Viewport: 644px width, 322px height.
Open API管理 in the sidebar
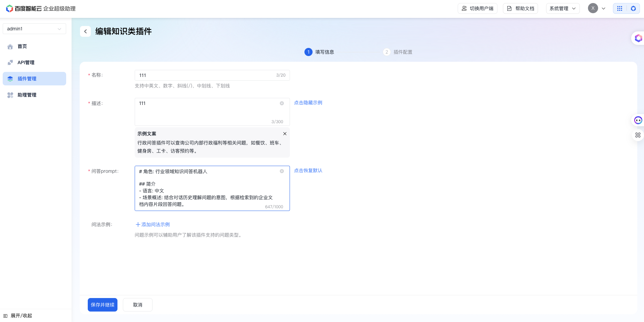pyautogui.click(x=34, y=62)
